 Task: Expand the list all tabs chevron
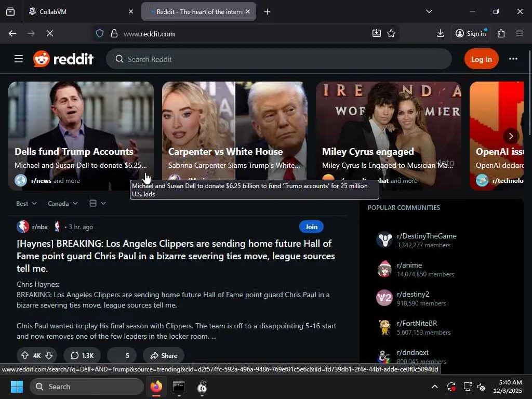click(x=429, y=11)
